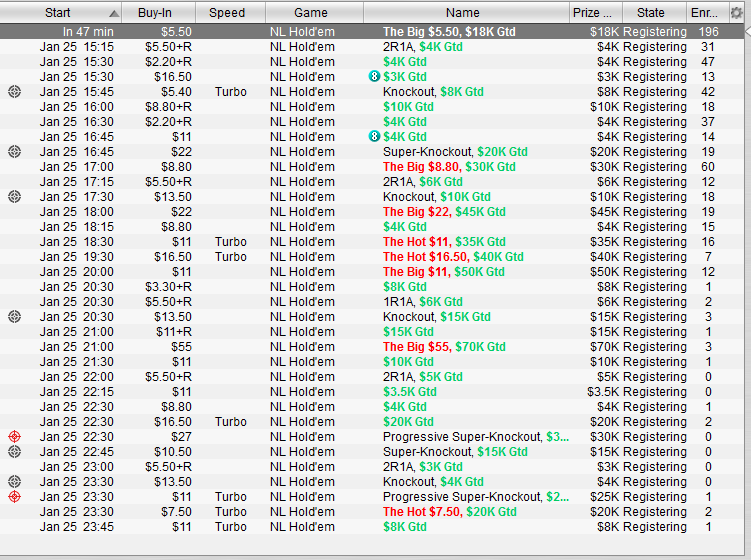Click the $10.50 buy-in cell
The height and width of the screenshot is (560, 751).
click(173, 452)
